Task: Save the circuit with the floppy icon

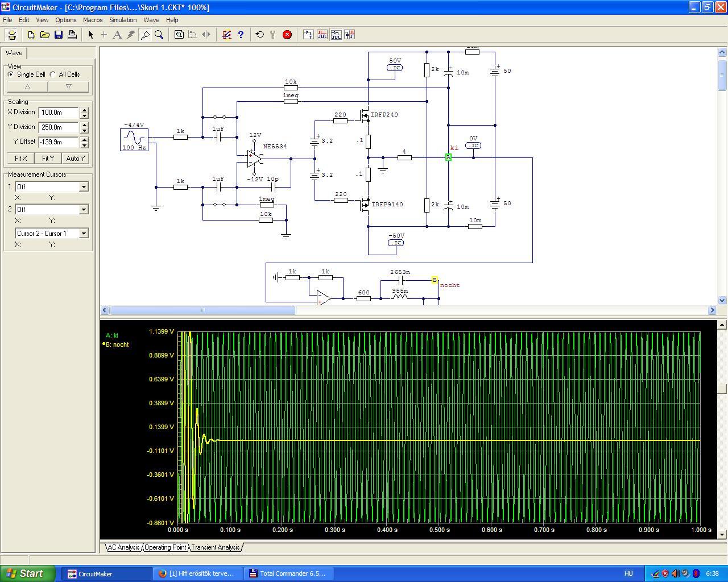Action: pos(59,35)
